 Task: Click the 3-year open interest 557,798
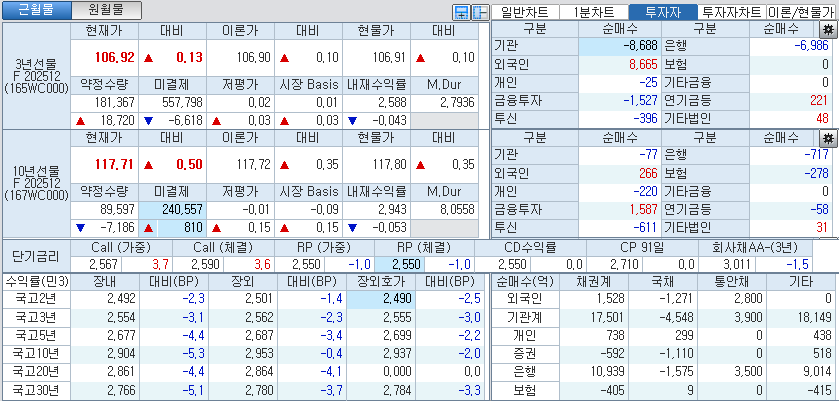[x=182, y=102]
